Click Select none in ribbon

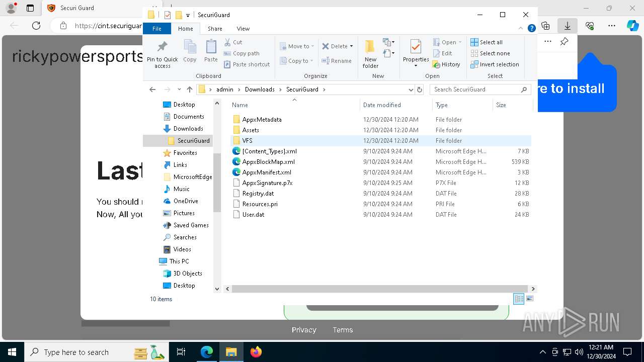(x=490, y=53)
